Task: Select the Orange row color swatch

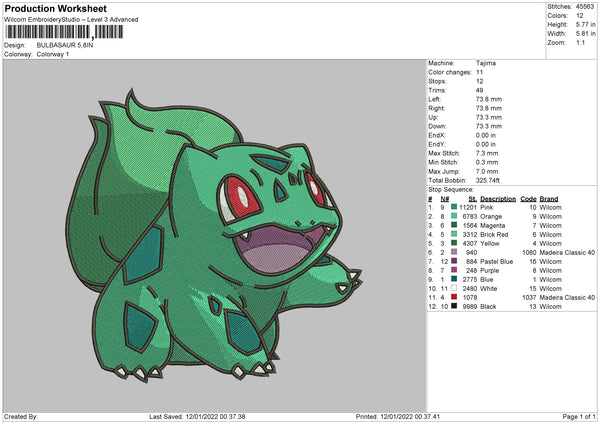Action: tap(454, 216)
